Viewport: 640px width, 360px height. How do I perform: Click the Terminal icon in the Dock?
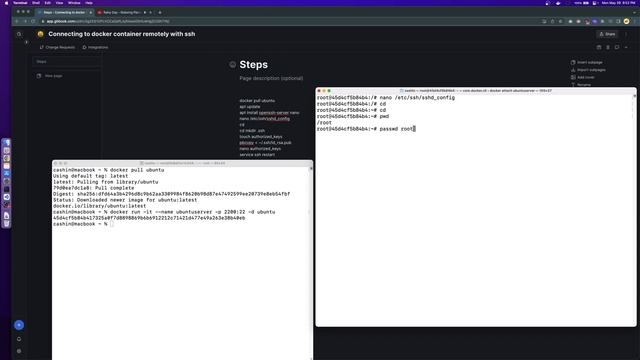click(x=7, y=189)
